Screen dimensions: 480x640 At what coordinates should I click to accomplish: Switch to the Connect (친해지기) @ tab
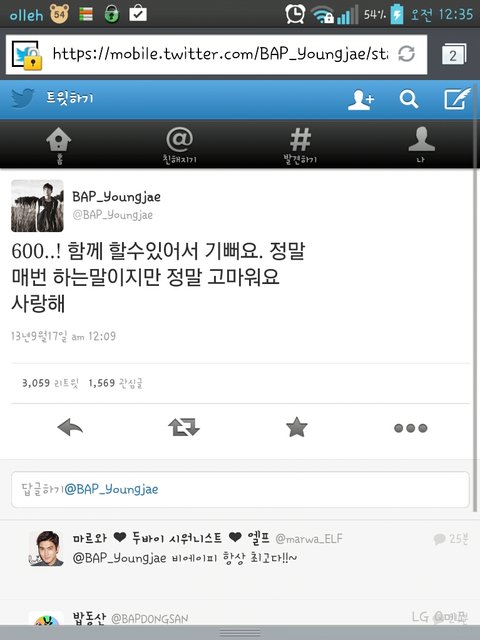(x=180, y=145)
